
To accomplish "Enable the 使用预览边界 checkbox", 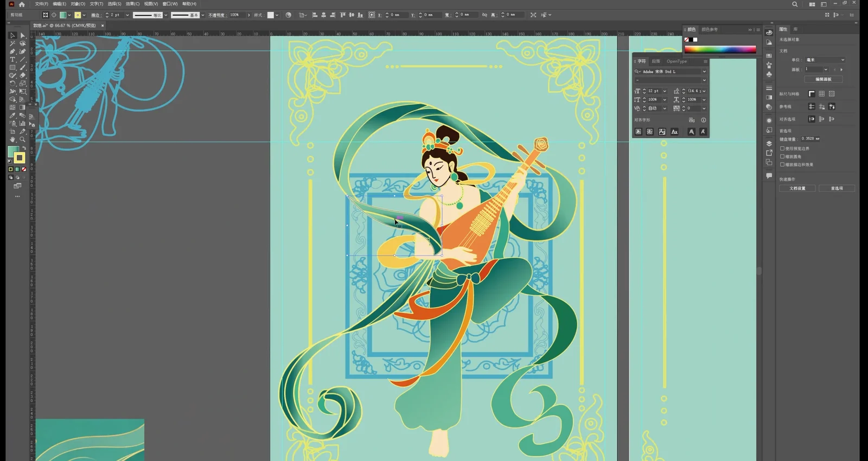I will 782,148.
